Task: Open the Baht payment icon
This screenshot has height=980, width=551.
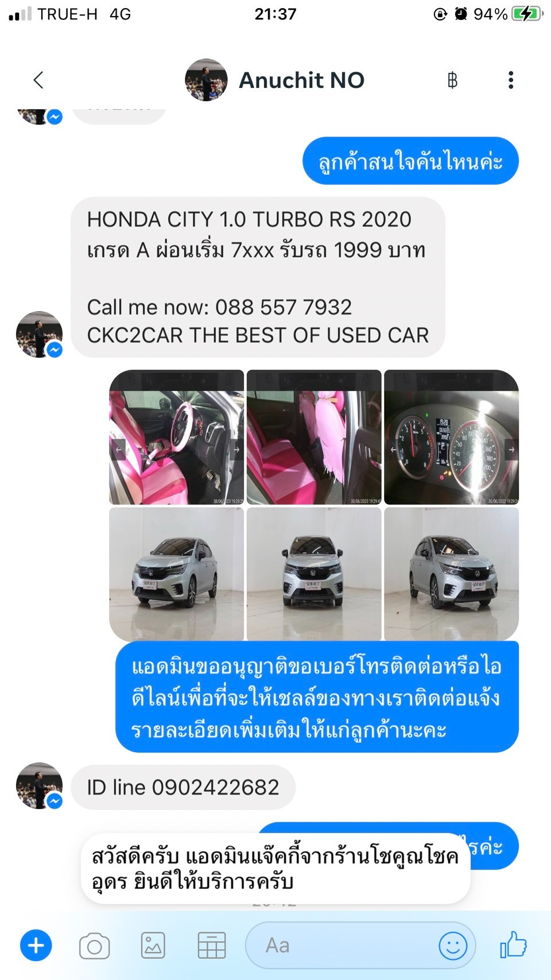Action: [452, 80]
